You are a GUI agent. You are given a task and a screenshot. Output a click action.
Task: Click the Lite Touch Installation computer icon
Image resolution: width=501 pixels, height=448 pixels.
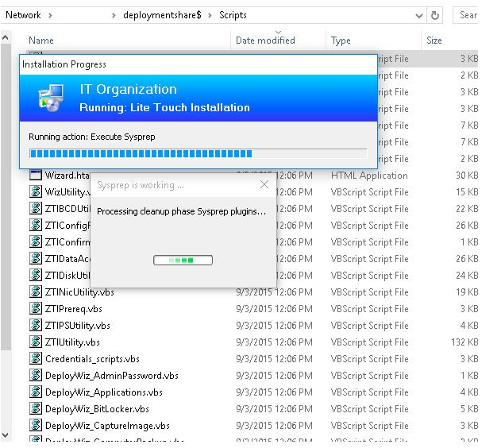(51, 98)
